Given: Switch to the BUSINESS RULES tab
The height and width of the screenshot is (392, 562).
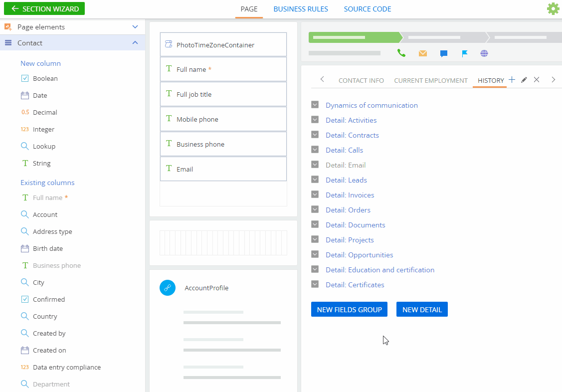Looking at the screenshot, I should point(301,9).
